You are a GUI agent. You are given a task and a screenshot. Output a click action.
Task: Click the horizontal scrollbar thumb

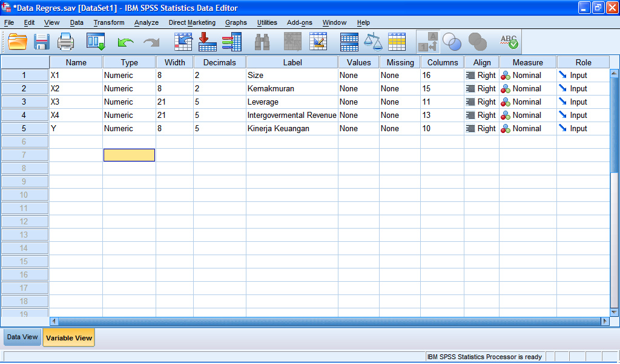[329, 321]
